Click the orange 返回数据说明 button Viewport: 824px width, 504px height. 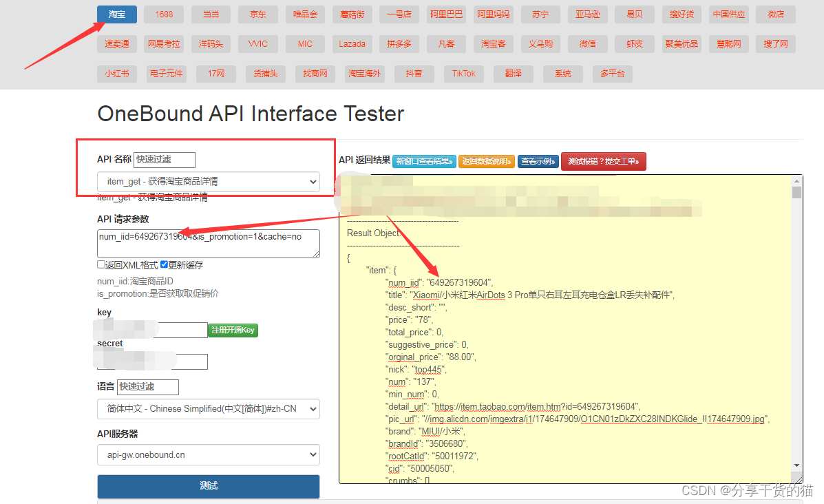(487, 161)
